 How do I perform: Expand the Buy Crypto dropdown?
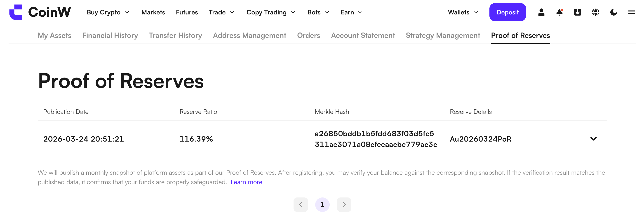coord(108,12)
